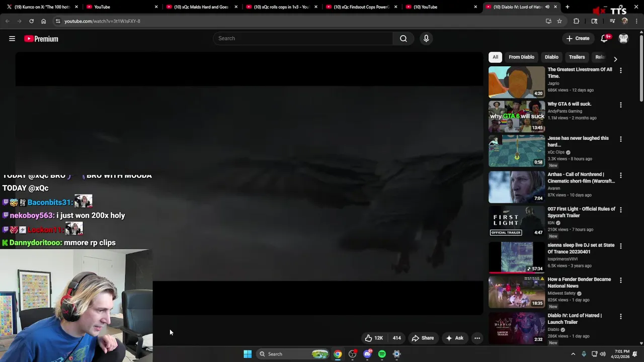This screenshot has height=362, width=644.
Task: Expand category chips with right arrow
Action: point(615,59)
